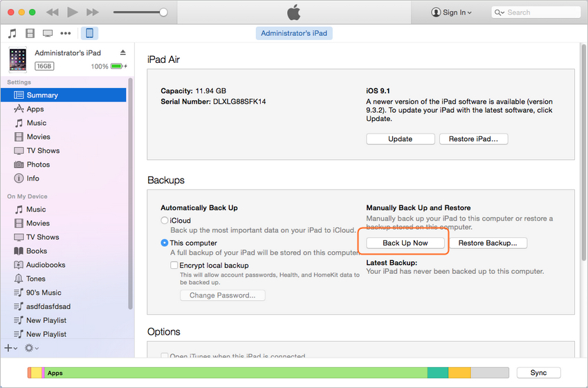Viewport: 588px width, 388px height.
Task: Adjust the volume slider
Action: (x=163, y=12)
